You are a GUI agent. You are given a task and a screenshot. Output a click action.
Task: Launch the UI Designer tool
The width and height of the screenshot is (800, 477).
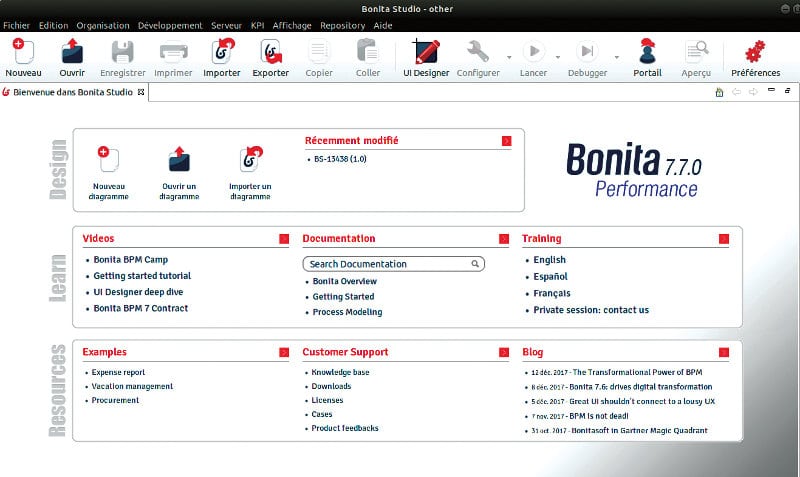(x=425, y=52)
